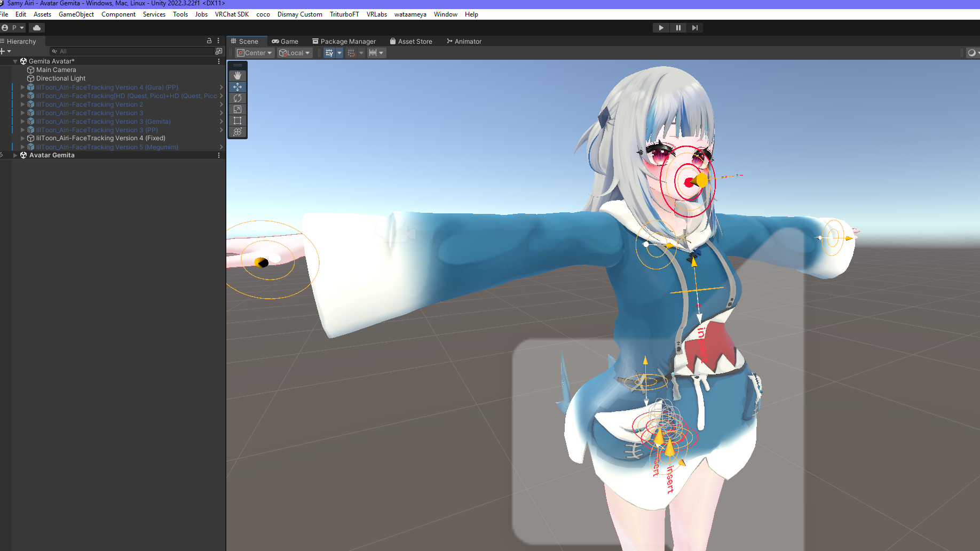Open the File menu

coord(4,14)
